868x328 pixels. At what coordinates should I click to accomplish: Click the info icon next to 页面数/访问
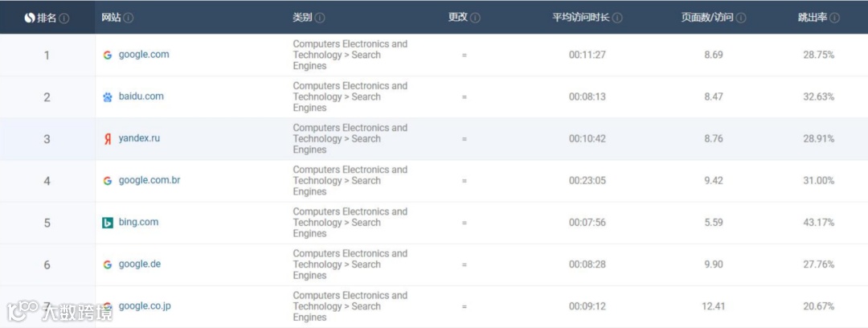click(x=741, y=18)
